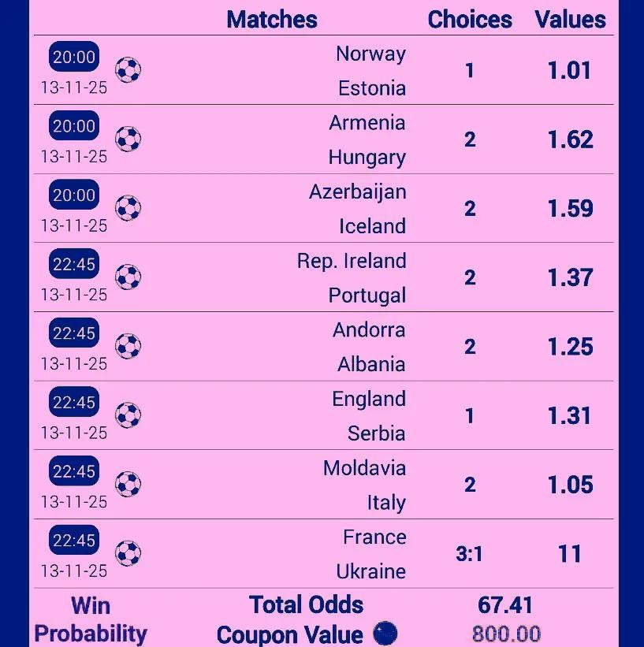Tap the soccer ball for Moldavia–Italy
This screenshot has height=647, width=644.
click(128, 485)
